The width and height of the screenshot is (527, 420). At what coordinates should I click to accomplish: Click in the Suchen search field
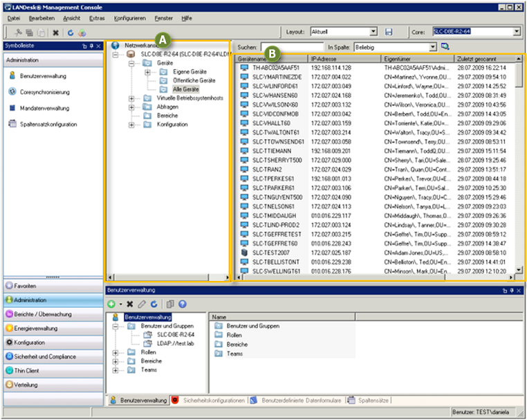click(292, 47)
